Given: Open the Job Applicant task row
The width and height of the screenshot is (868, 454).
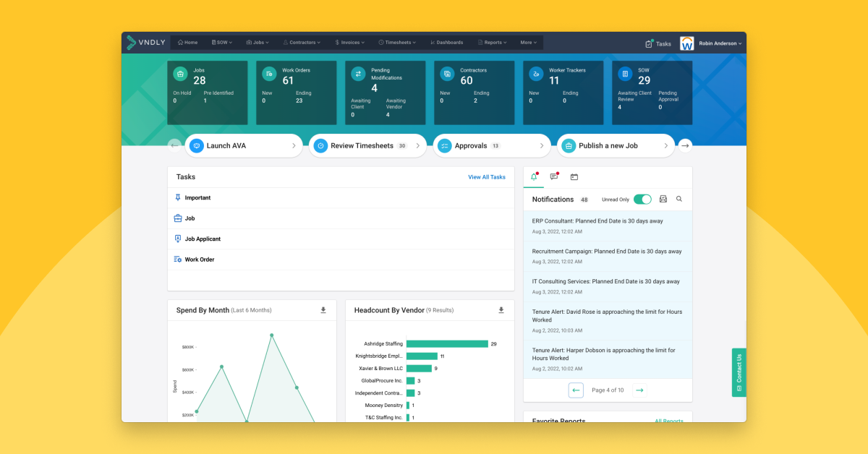Looking at the screenshot, I should pyautogui.click(x=203, y=239).
